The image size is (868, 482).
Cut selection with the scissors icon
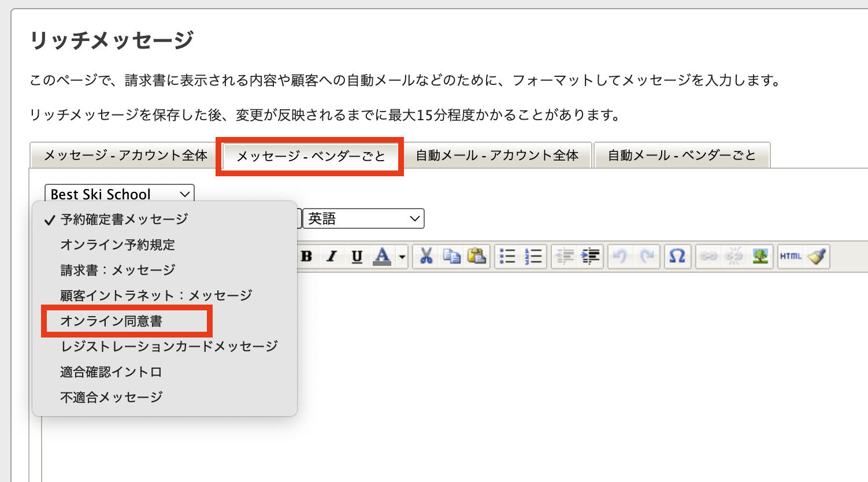426,256
